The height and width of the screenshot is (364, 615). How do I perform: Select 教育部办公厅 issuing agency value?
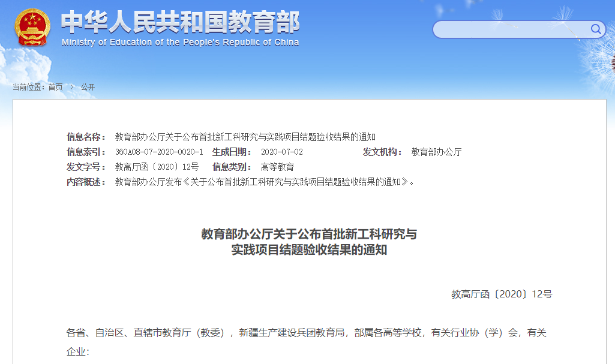point(437,152)
